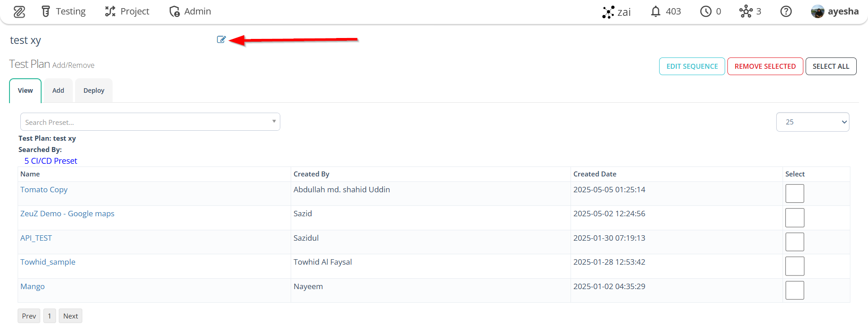868x328 pixels.
Task: Click the date 2025-01-28 12:53:42
Action: tap(609, 262)
